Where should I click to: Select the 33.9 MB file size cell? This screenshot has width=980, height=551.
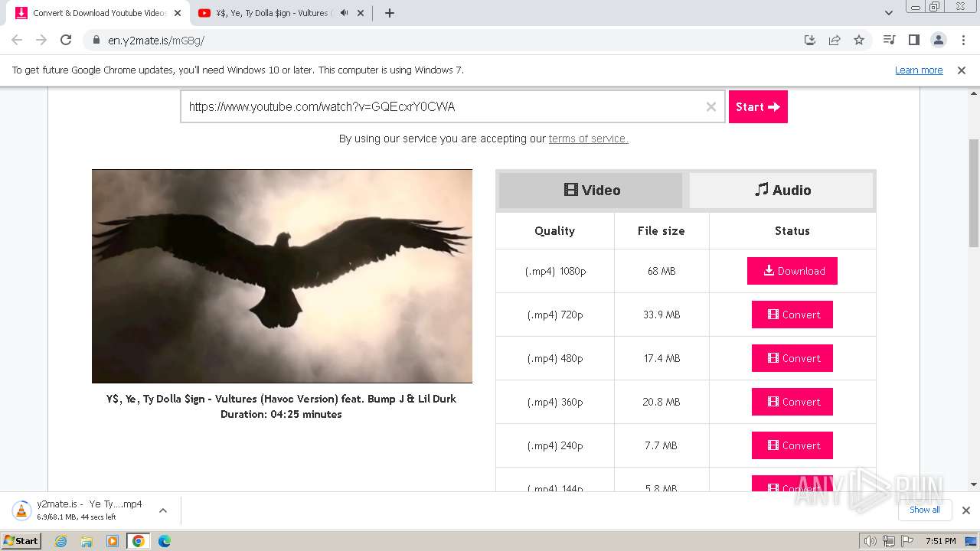click(661, 315)
